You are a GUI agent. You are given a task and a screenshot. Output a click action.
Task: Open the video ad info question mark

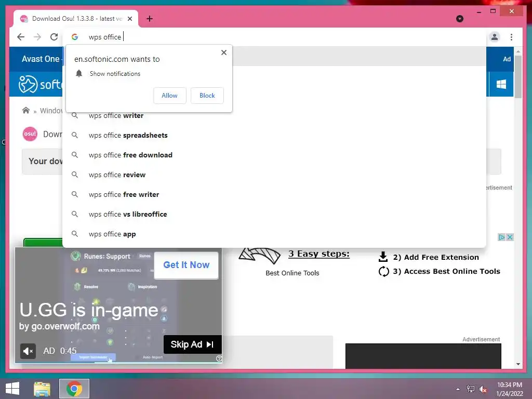[219, 358]
